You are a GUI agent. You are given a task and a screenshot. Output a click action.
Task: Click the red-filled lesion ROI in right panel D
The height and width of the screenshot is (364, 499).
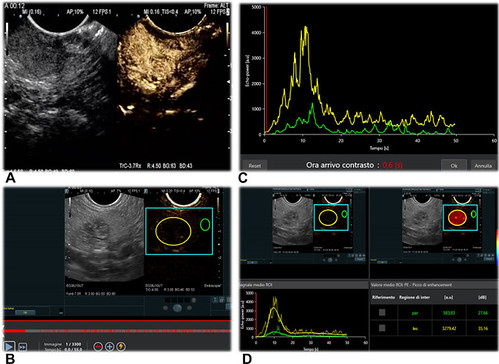[457, 217]
